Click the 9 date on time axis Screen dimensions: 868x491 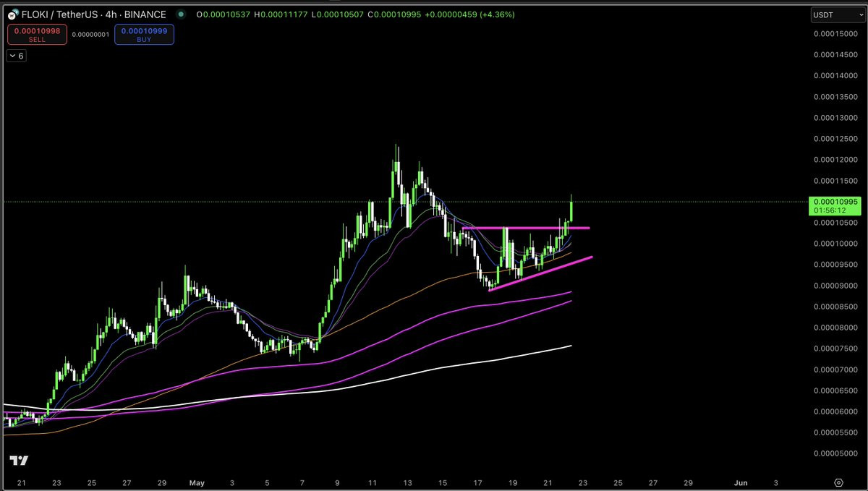click(x=337, y=482)
